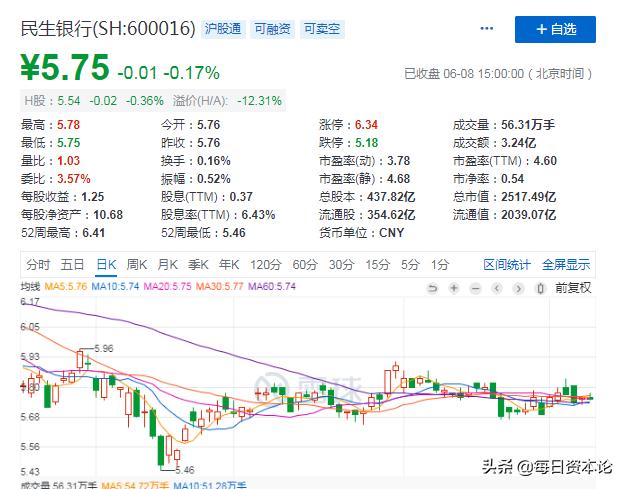Click the MA20:5.75 moving average label

coord(168,286)
